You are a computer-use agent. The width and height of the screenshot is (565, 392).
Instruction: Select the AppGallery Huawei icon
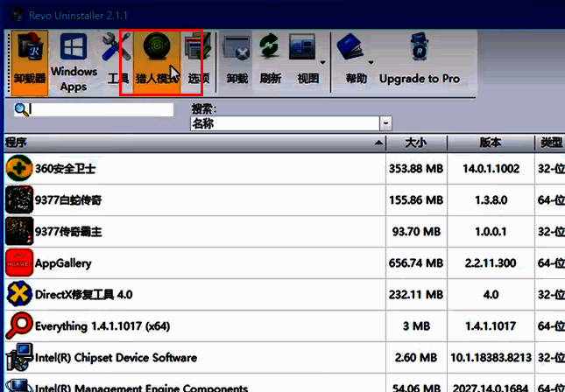point(19,262)
